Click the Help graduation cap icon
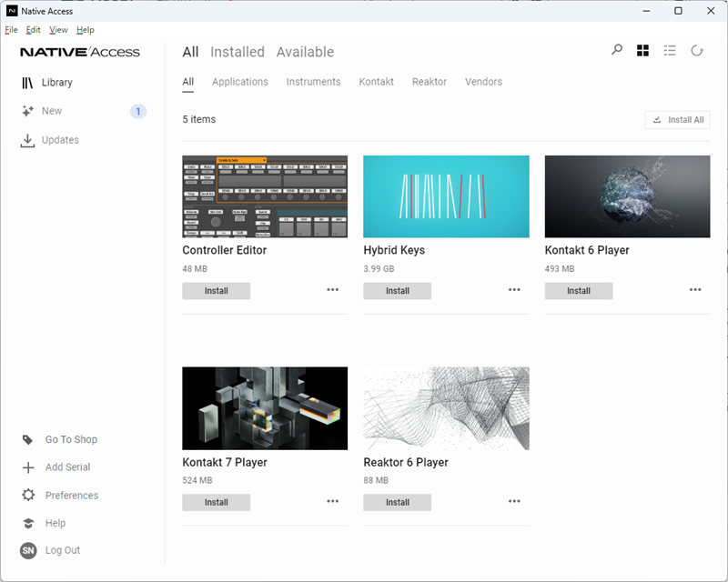This screenshot has width=728, height=582. (x=28, y=523)
